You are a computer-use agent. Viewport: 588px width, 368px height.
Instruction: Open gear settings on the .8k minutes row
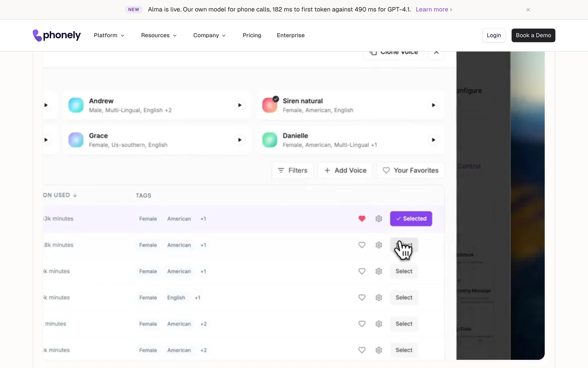(379, 245)
